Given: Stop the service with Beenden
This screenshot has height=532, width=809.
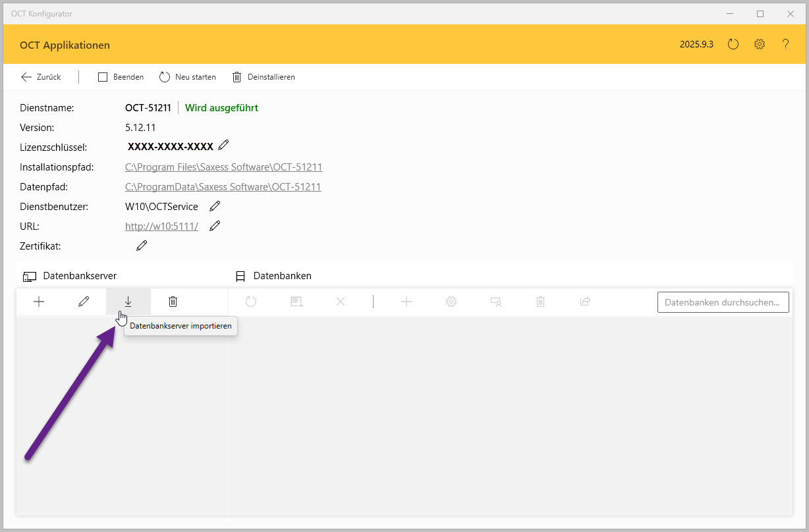Looking at the screenshot, I should point(121,77).
